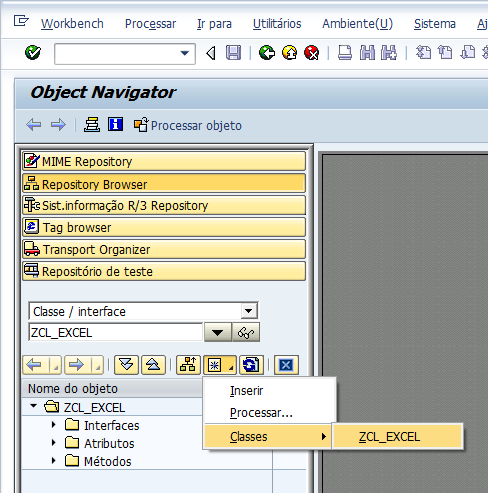
Task: Click the green checkmark Enter icon
Action: coord(33,53)
